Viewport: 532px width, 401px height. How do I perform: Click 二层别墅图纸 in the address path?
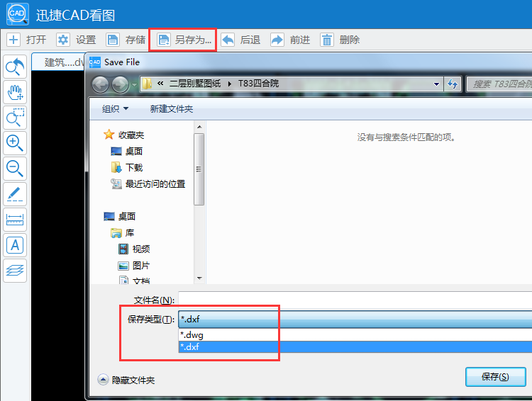[x=195, y=84]
